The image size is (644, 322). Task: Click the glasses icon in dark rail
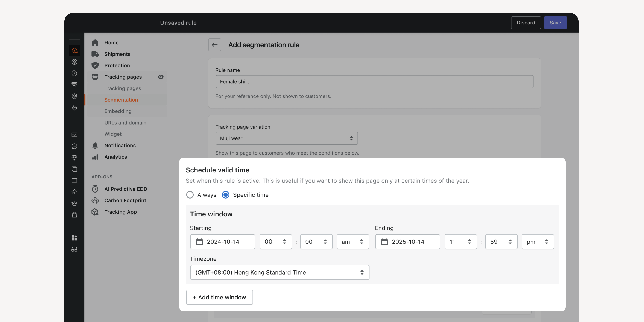[x=74, y=249]
